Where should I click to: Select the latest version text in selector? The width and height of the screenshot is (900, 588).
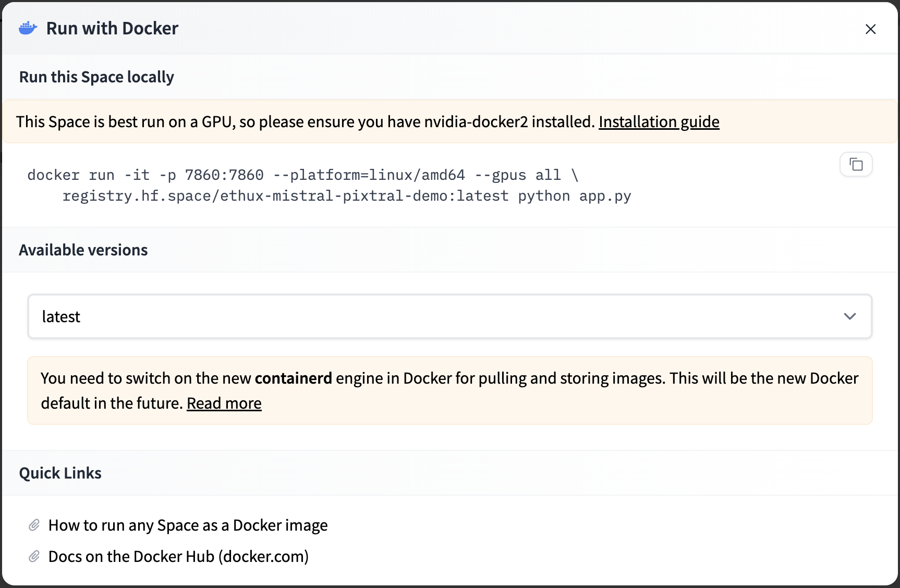pos(61,316)
